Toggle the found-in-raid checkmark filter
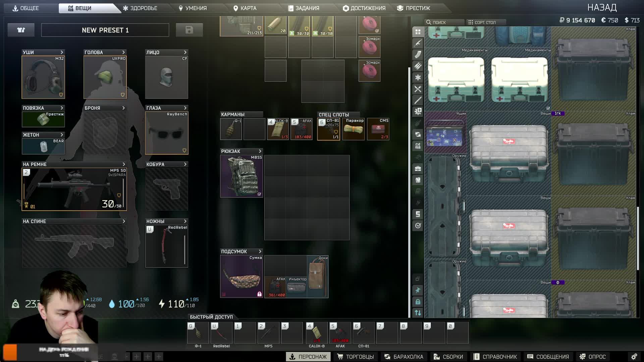This screenshot has width=644, height=362. [418, 226]
